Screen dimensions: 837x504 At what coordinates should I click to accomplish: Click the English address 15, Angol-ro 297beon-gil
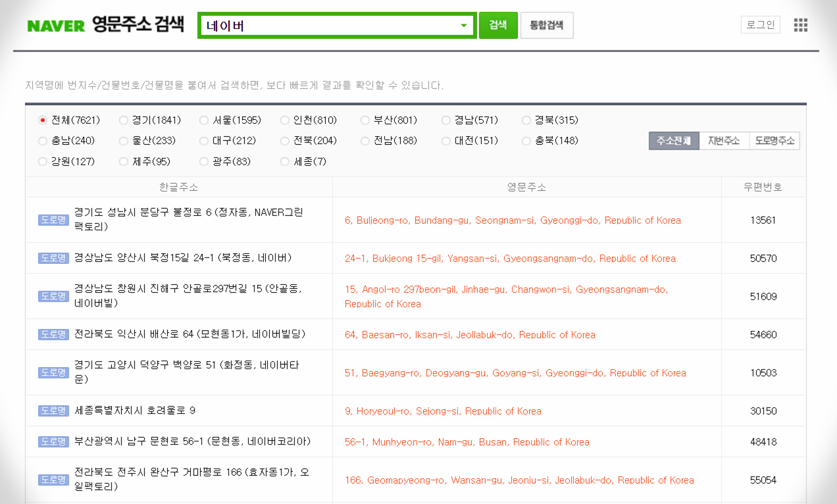pos(506,297)
